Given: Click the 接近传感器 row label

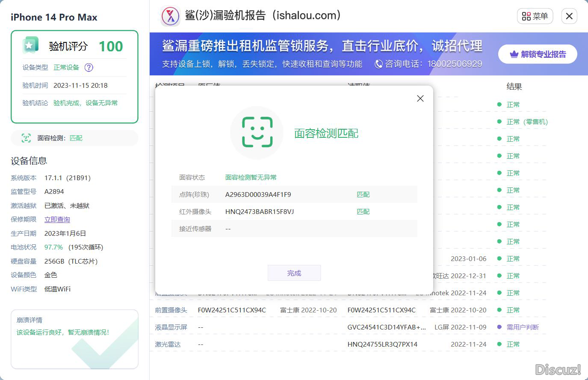Looking at the screenshot, I should click(x=195, y=229).
